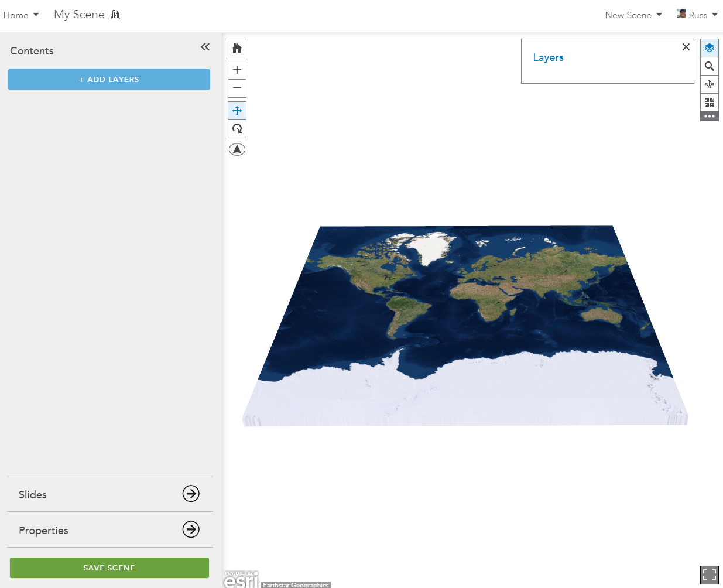Click the Save Scene button
Image resolution: width=723 pixels, height=588 pixels.
109,568
